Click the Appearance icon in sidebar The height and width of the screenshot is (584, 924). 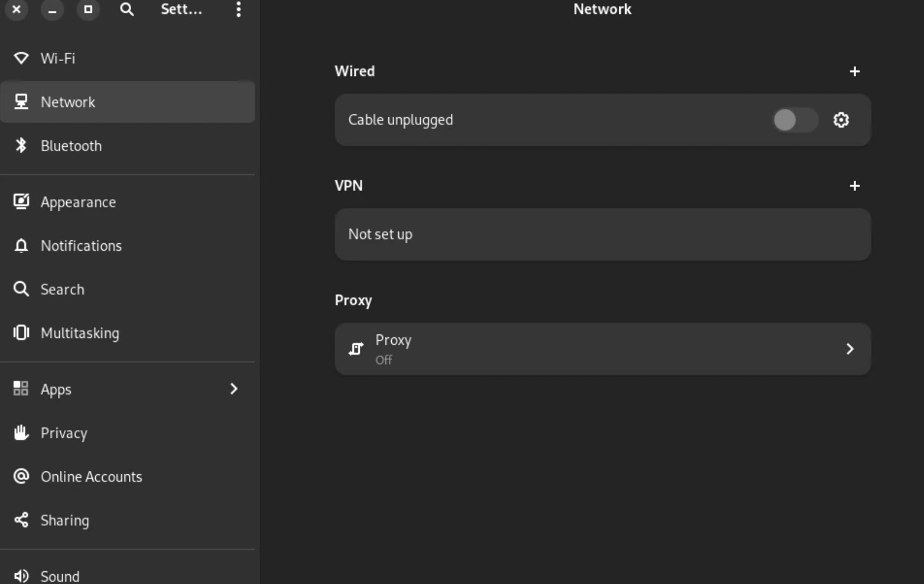tap(21, 201)
